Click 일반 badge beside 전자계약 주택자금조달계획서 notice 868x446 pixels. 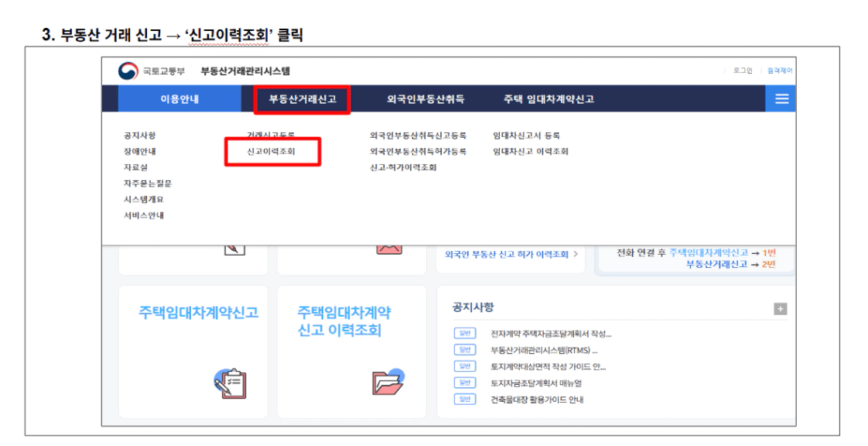point(465,334)
